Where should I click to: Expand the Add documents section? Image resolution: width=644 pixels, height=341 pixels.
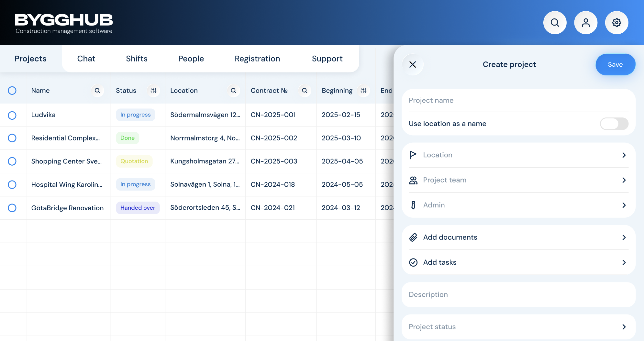[x=518, y=237]
